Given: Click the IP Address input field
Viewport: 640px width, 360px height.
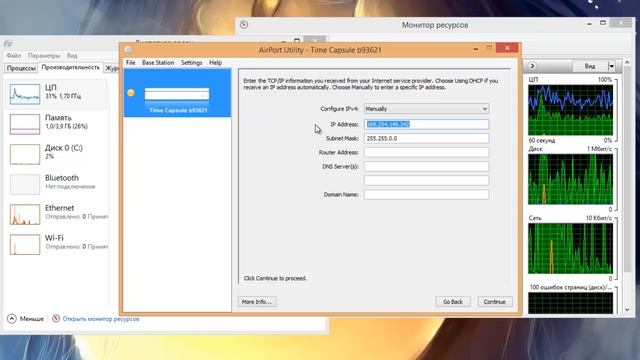Looking at the screenshot, I should 427,124.
